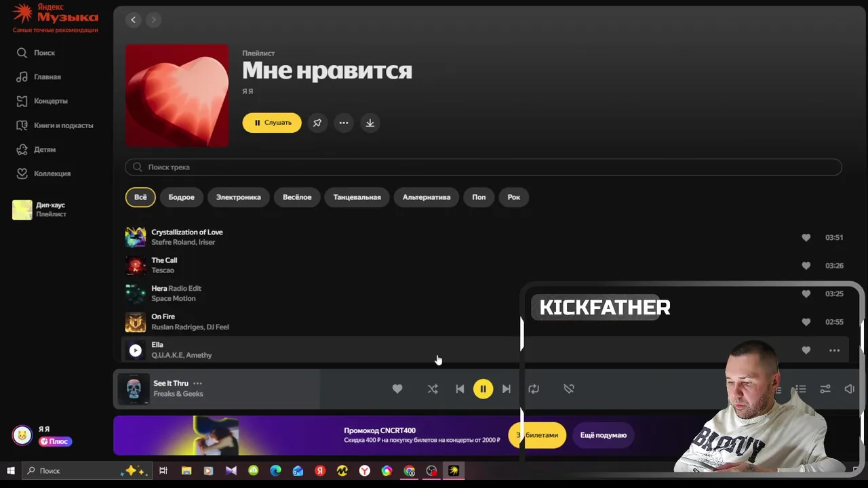Open the Windows Start menu
The image size is (868, 488).
pos(11,470)
